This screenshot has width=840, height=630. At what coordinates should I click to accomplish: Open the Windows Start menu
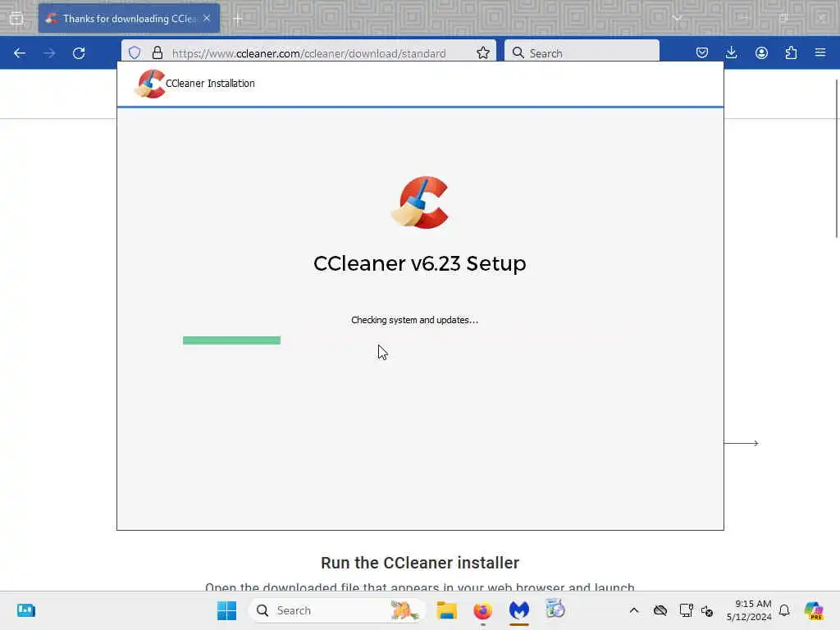pos(226,610)
